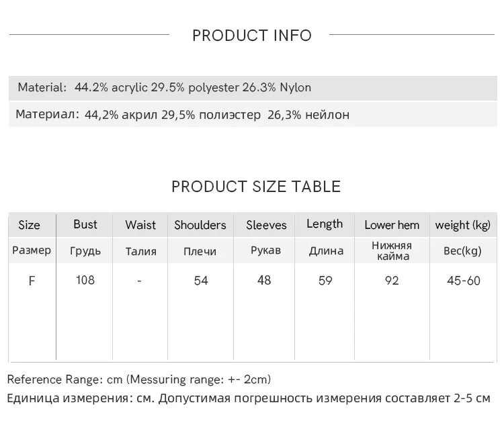Click the PRODUCT SIZE TABLE heading
The height and width of the screenshot is (423, 504).
pos(256,187)
